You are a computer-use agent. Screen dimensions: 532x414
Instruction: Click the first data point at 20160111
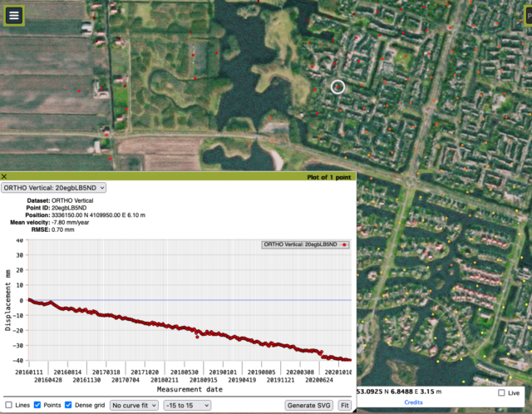point(30,299)
